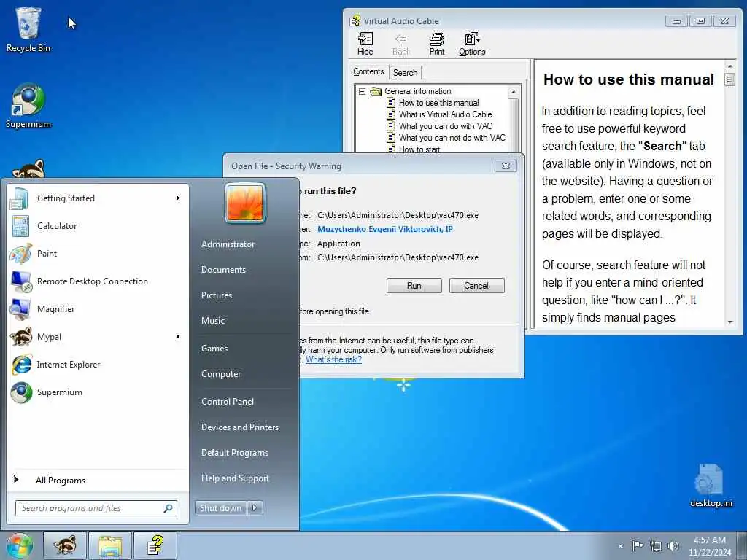This screenshot has height=560, width=747.
Task: Switch to the Search tab in help
Action: (406, 73)
